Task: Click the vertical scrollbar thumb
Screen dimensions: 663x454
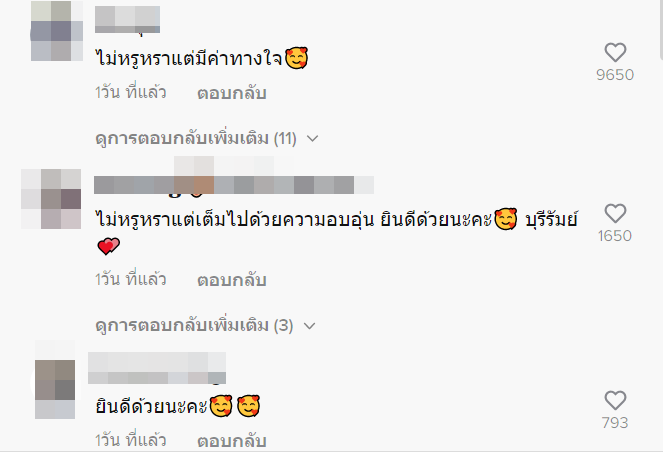Action: (661, 30)
